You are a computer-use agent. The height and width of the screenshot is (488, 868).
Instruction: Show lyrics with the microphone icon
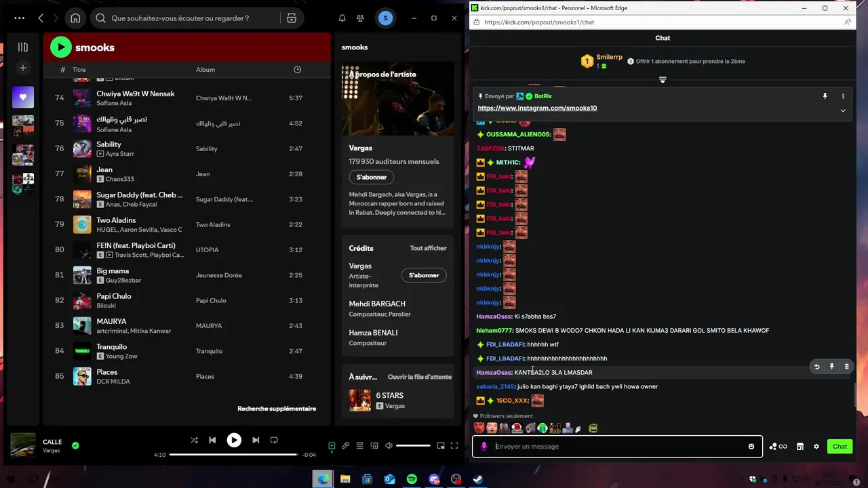pyautogui.click(x=345, y=446)
